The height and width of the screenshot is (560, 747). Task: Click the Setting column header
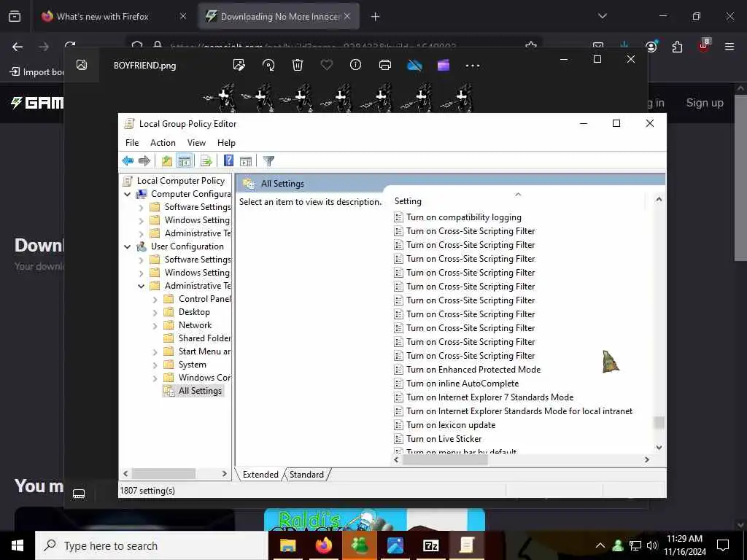tap(517, 201)
